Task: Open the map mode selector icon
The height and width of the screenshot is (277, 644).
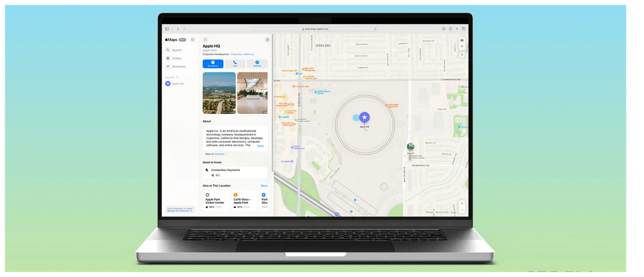Action: [x=462, y=40]
